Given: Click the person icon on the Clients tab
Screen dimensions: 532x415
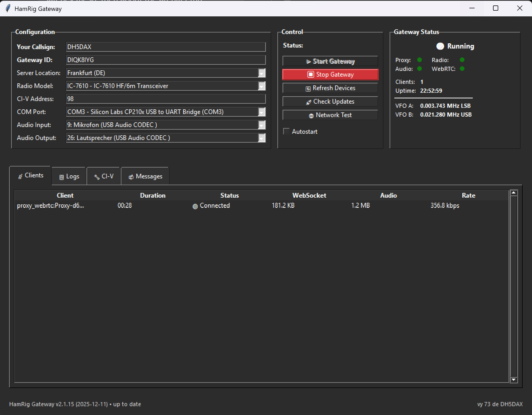Looking at the screenshot, I should [x=21, y=176].
